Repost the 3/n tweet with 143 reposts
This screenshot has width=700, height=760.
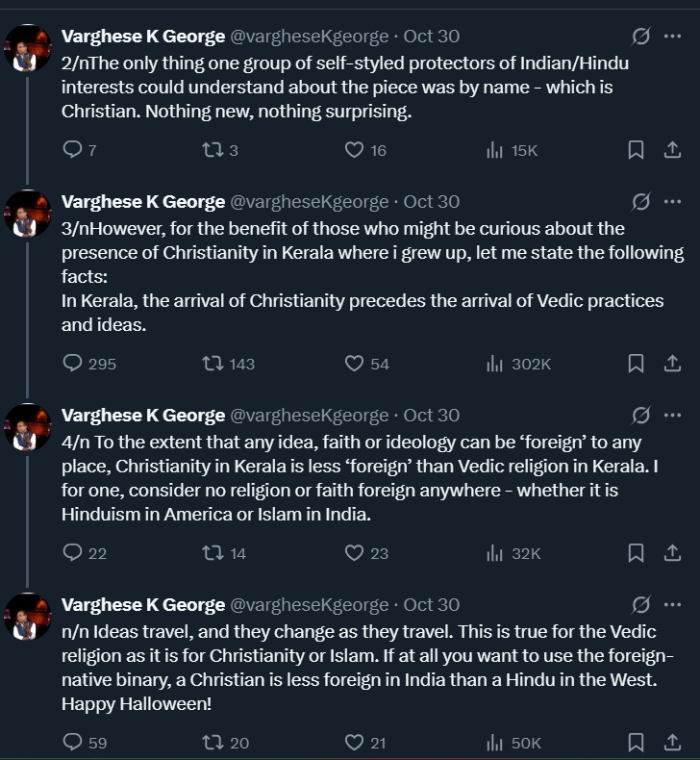pyautogui.click(x=212, y=364)
